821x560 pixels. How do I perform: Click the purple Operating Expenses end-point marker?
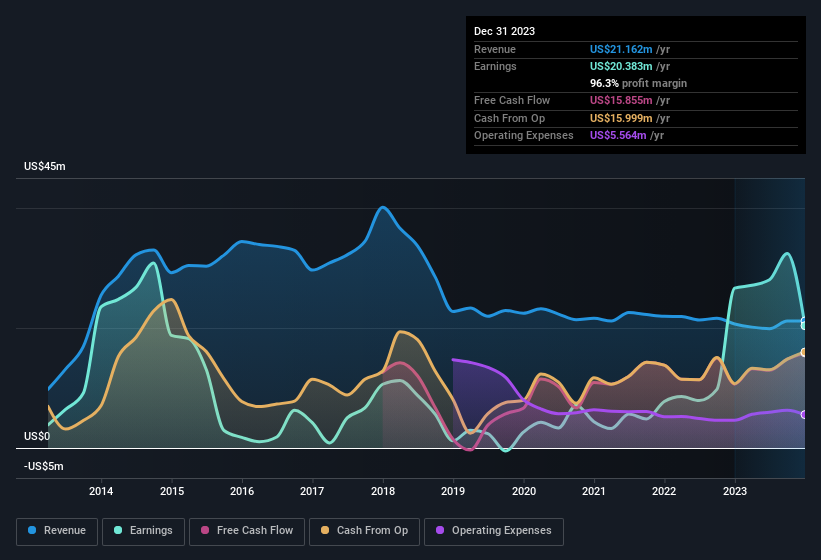point(804,414)
